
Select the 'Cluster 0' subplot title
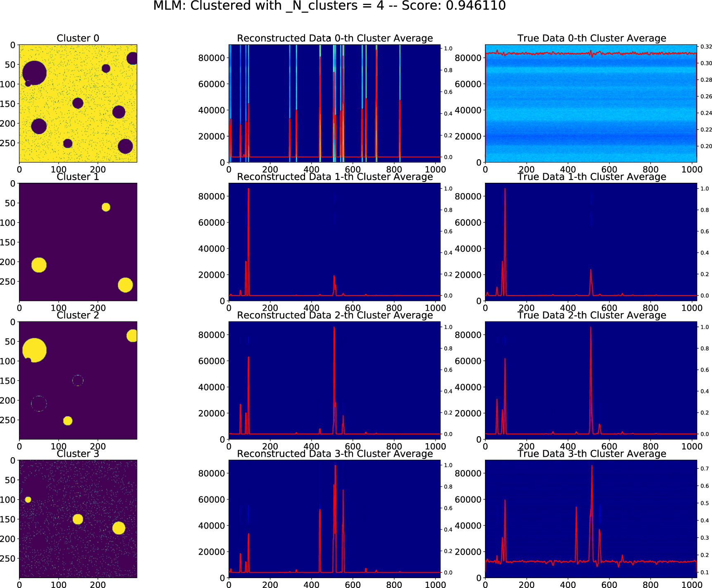(x=78, y=38)
